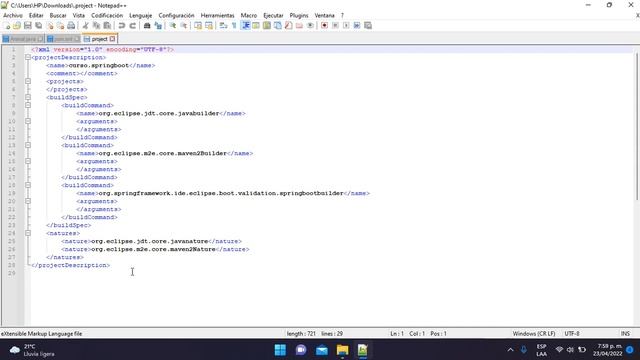The width and height of the screenshot is (640, 360).
Task: Close the project tab with its X
Action: 112,39
